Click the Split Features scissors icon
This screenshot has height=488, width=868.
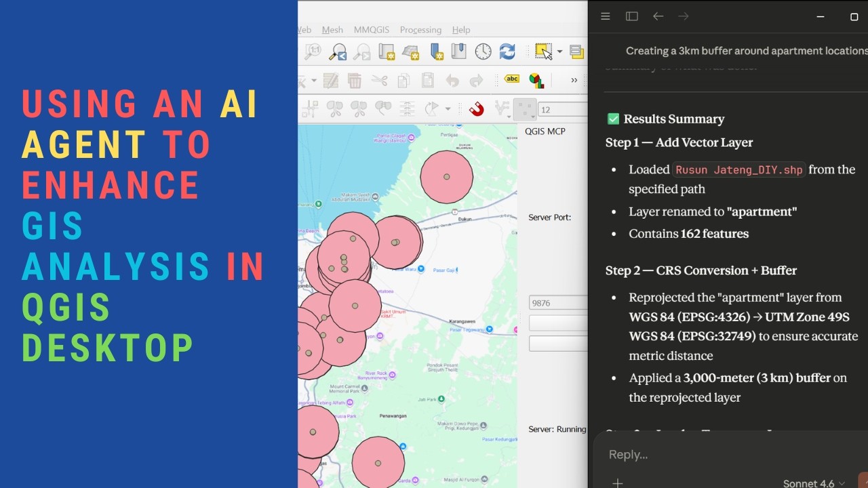coord(335,108)
